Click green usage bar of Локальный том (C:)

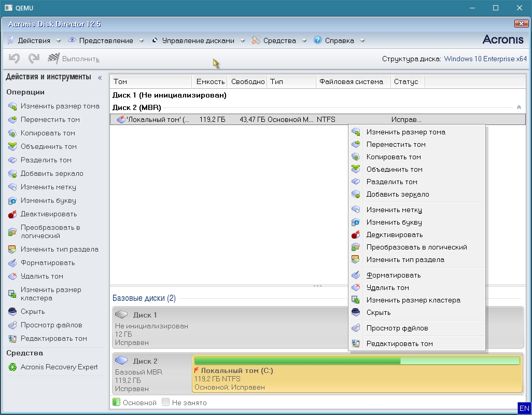[357, 361]
